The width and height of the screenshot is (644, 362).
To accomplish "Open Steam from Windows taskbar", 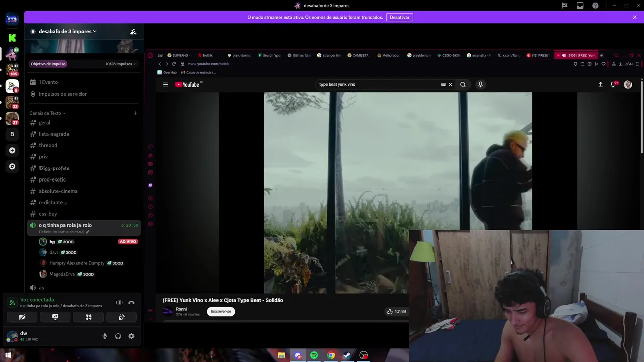I will (347, 355).
